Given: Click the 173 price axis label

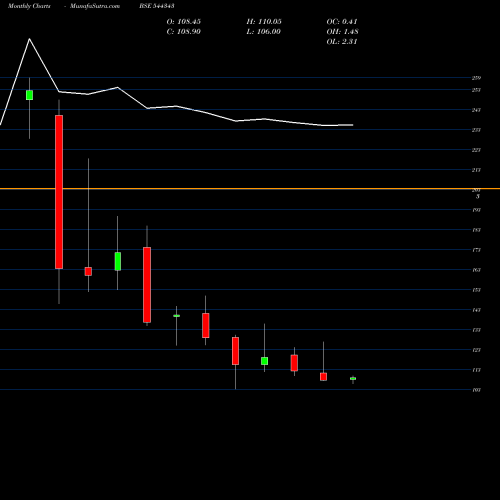Looking at the screenshot, I should (x=476, y=250).
